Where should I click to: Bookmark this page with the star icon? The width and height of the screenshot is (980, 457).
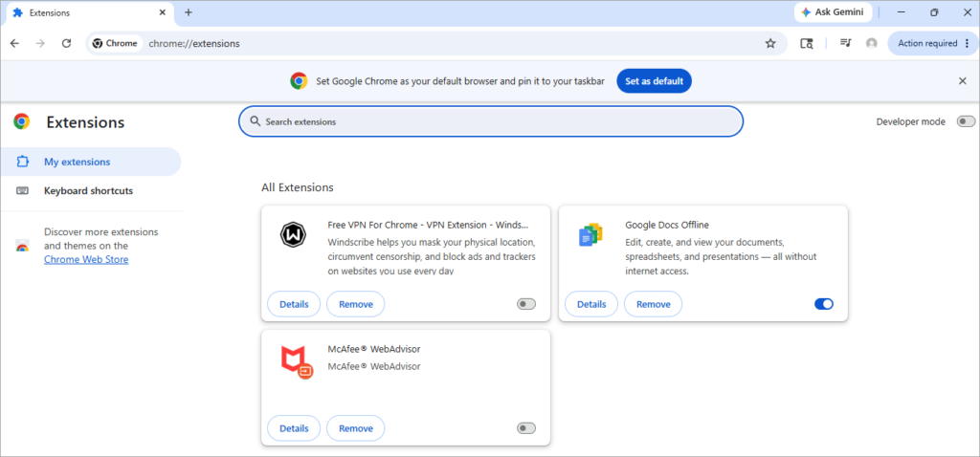point(770,44)
